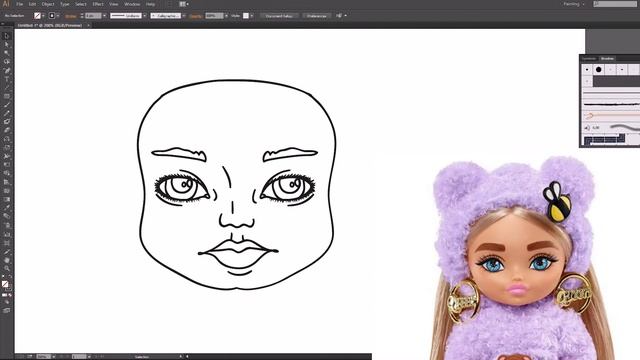Select the Symbol Sprayer tool
The image size is (640, 360).
[x=7, y=225]
